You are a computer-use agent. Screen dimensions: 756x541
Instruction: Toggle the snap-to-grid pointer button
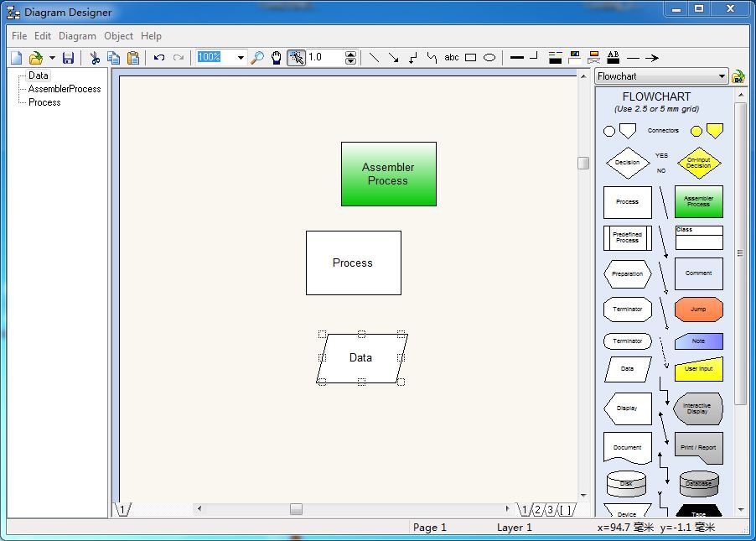(296, 58)
